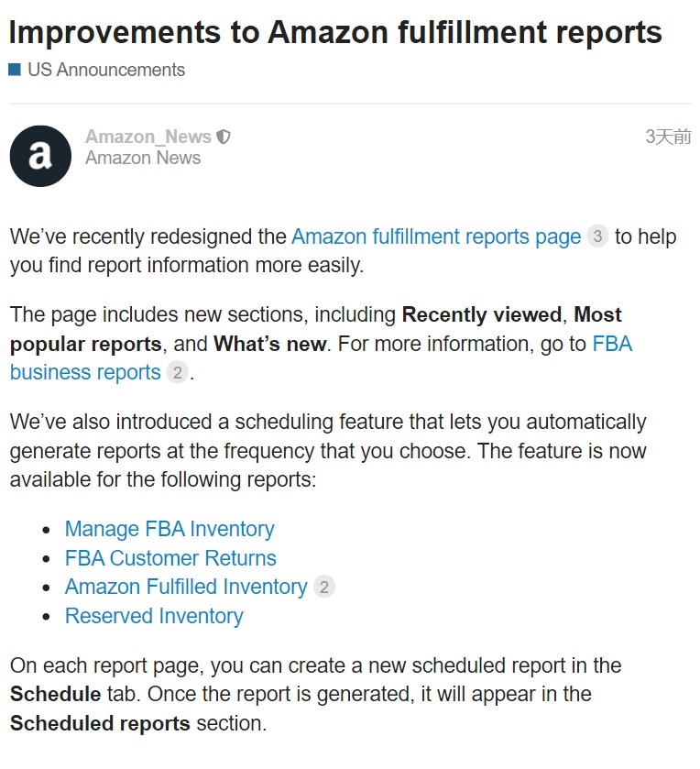Open the Amazon Fulfilled Inventory link

pyautogui.click(x=186, y=587)
